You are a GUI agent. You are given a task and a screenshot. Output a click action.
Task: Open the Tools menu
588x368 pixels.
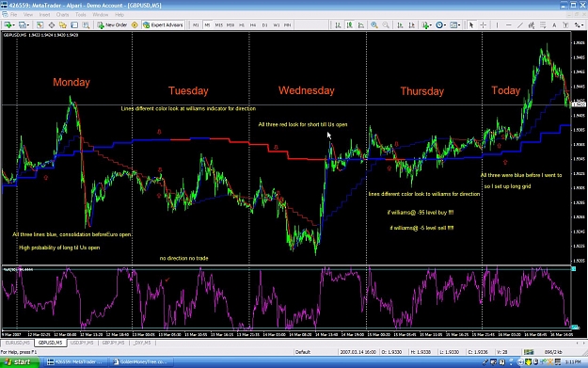[x=81, y=15]
